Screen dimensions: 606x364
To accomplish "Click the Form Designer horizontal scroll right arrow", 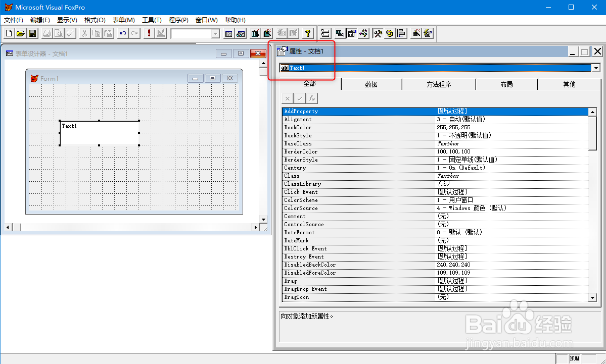I will (x=255, y=227).
